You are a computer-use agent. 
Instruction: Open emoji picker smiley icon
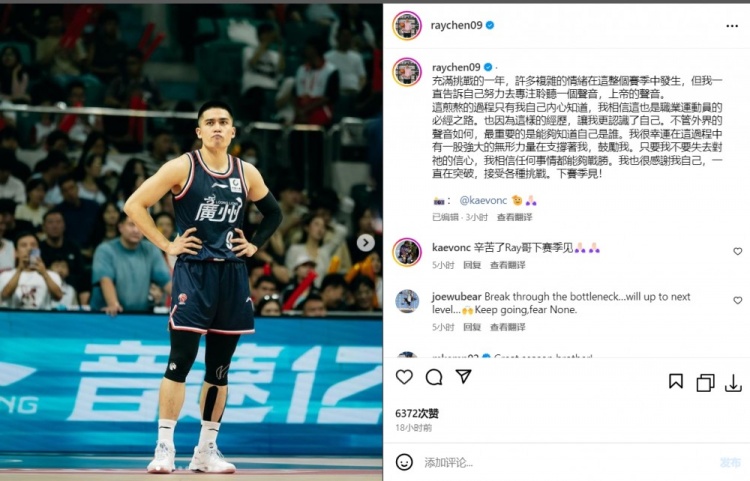(x=404, y=462)
